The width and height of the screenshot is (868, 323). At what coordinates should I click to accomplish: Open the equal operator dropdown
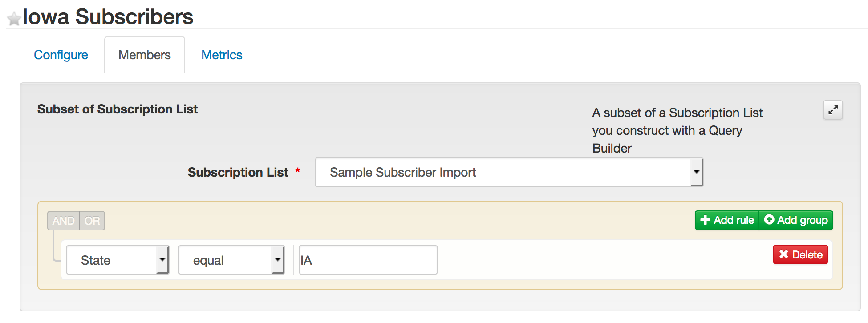point(226,260)
